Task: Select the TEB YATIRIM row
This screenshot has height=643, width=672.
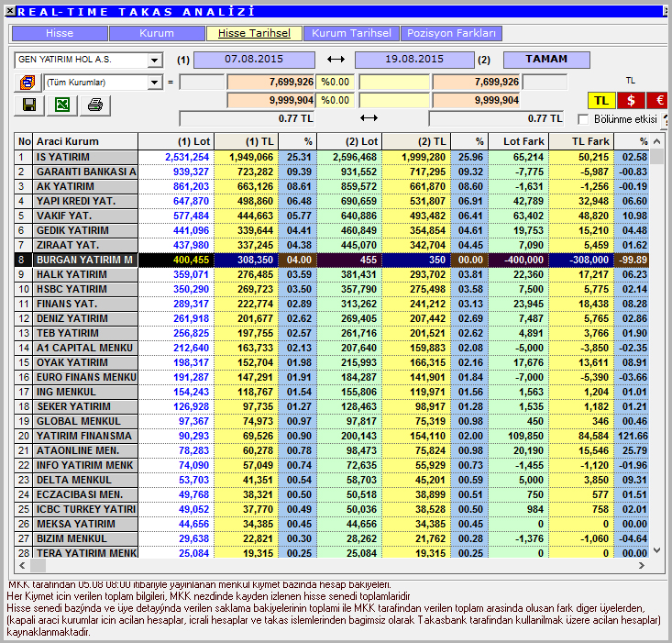Action: tap(332, 334)
